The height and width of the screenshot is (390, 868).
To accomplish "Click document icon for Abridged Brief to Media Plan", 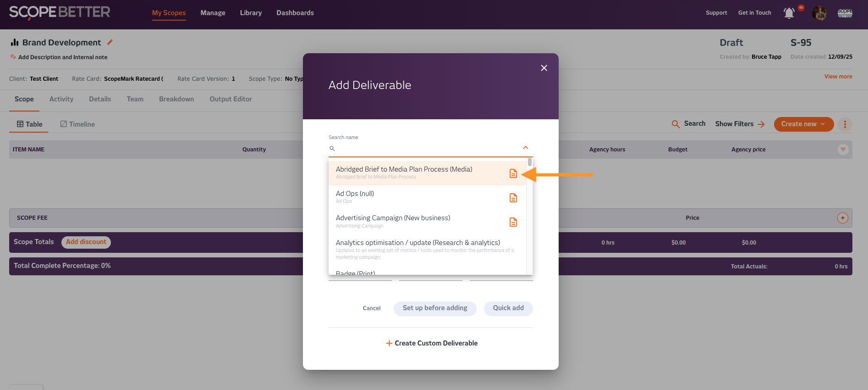I will click(513, 173).
